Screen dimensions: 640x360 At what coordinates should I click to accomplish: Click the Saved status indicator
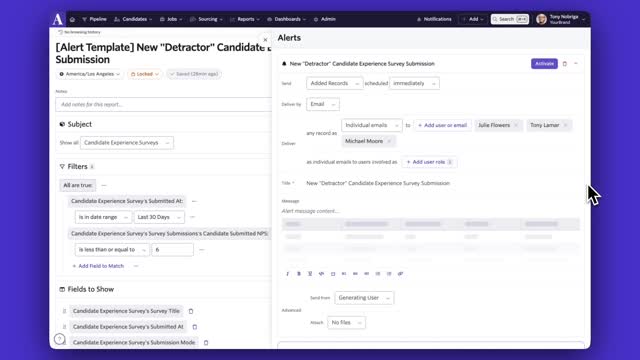click(x=194, y=74)
